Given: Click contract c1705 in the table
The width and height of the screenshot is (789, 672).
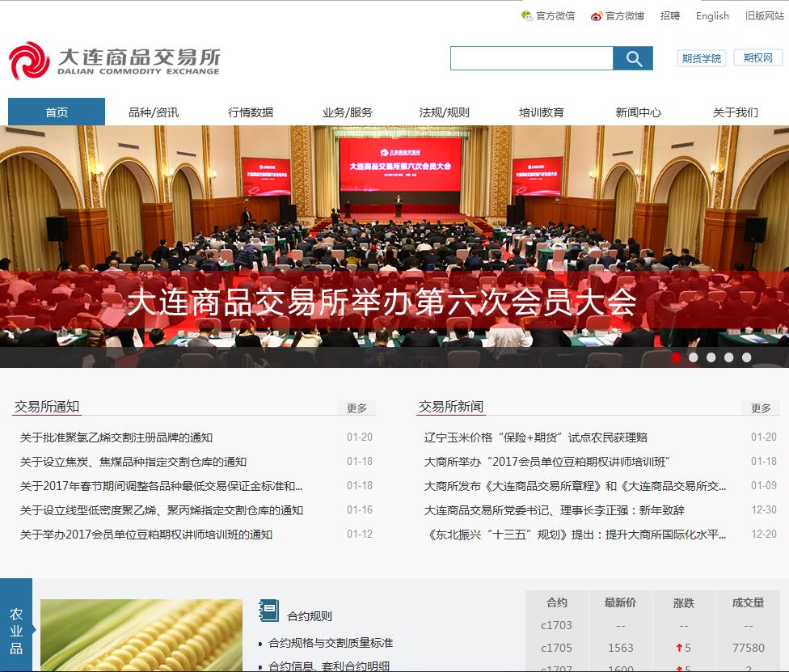Looking at the screenshot, I should click(x=556, y=648).
